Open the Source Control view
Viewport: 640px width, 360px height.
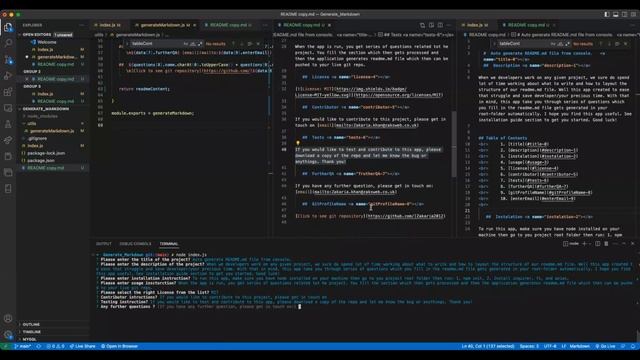point(8,60)
